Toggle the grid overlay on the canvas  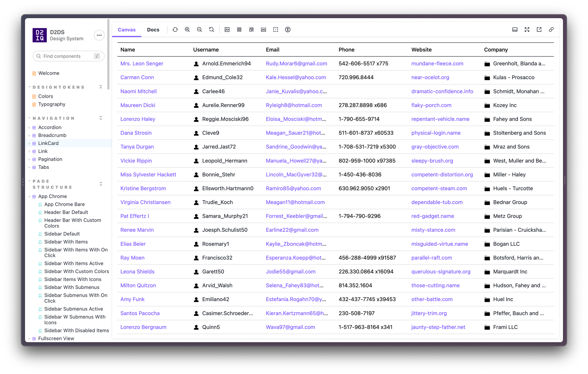(239, 29)
